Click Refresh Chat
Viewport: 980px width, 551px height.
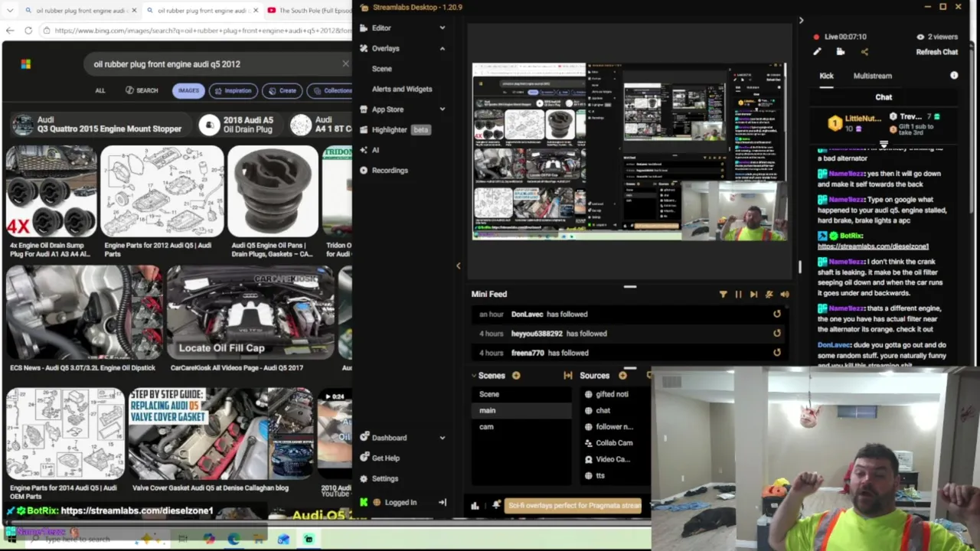937,52
